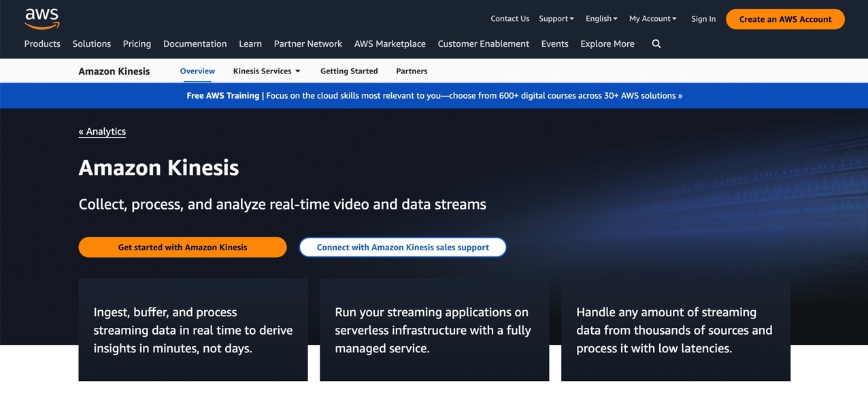The width and height of the screenshot is (868, 419).
Task: Click the "Amazon Kinesis" main heading
Action: point(158,167)
